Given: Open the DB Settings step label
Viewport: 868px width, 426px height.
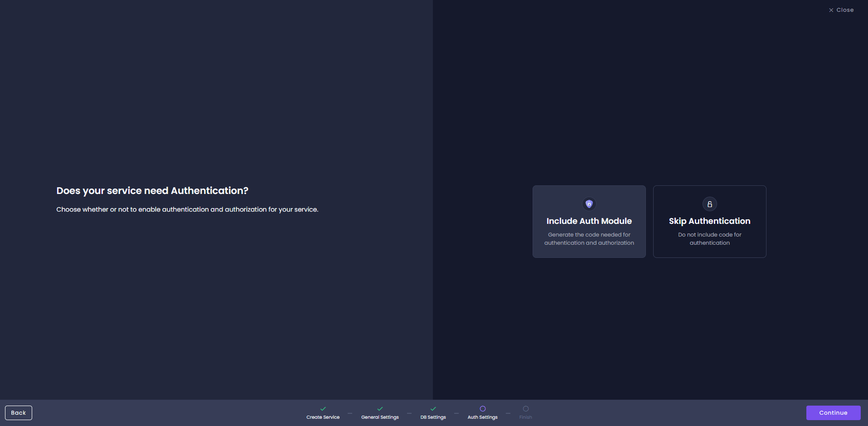Looking at the screenshot, I should pyautogui.click(x=433, y=417).
